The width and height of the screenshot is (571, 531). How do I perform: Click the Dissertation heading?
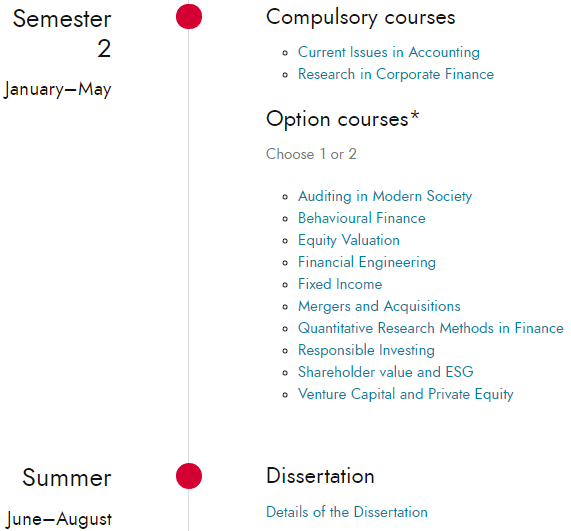point(320,476)
